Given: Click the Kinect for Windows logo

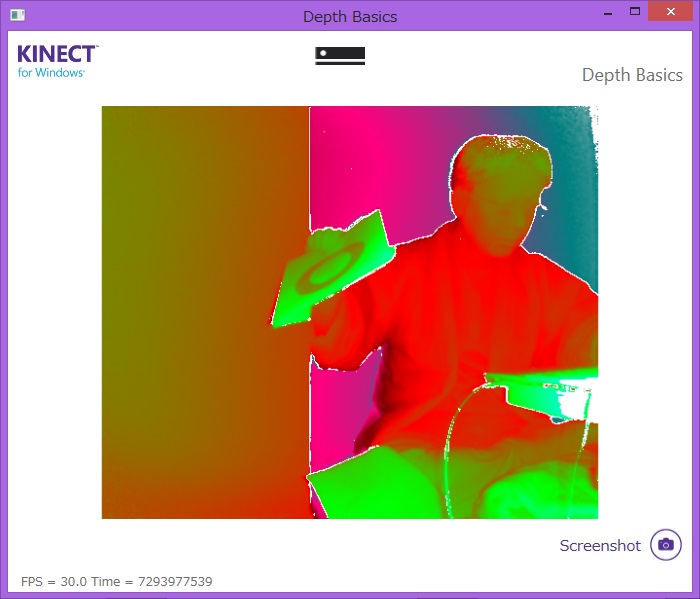Looking at the screenshot, I should point(58,61).
